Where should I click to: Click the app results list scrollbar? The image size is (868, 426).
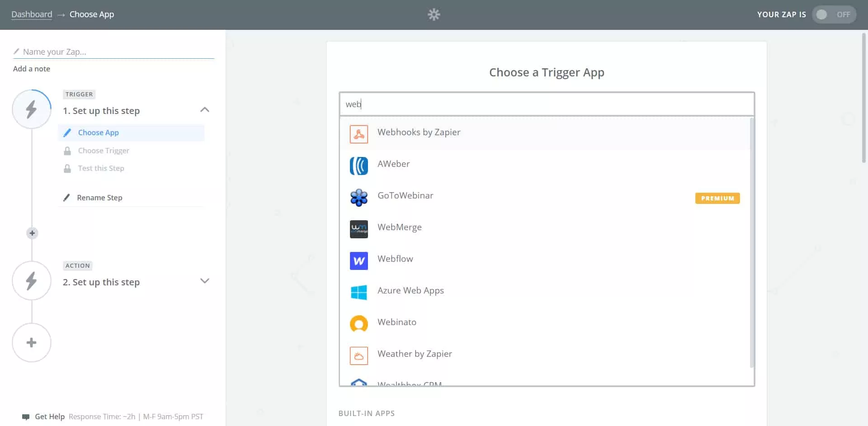(752, 243)
